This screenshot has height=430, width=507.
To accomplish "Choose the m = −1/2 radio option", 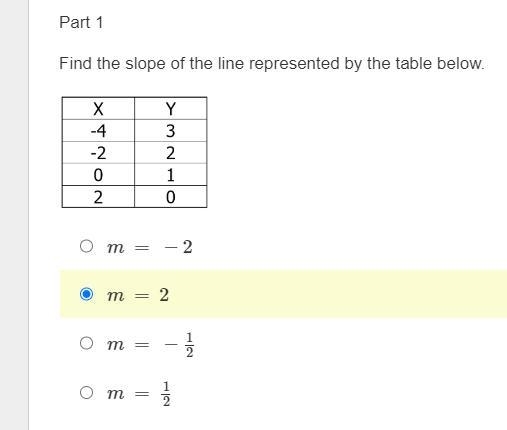I will [x=87, y=343].
